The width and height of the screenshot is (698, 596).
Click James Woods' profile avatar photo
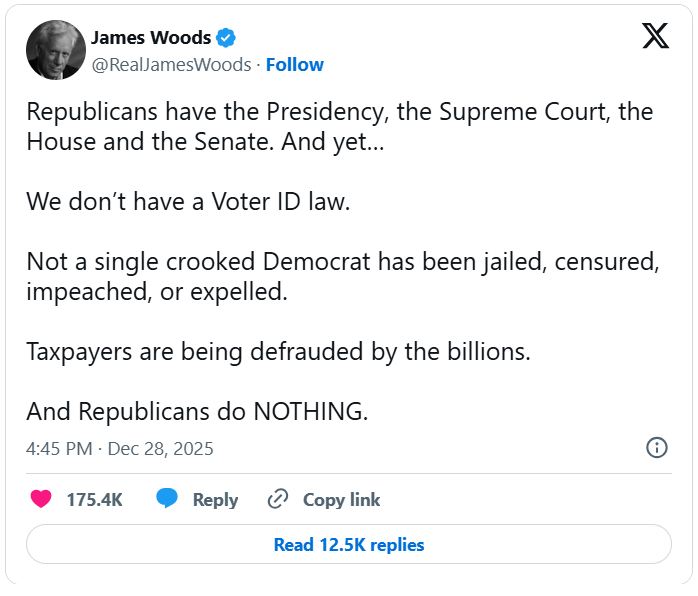[x=53, y=52]
